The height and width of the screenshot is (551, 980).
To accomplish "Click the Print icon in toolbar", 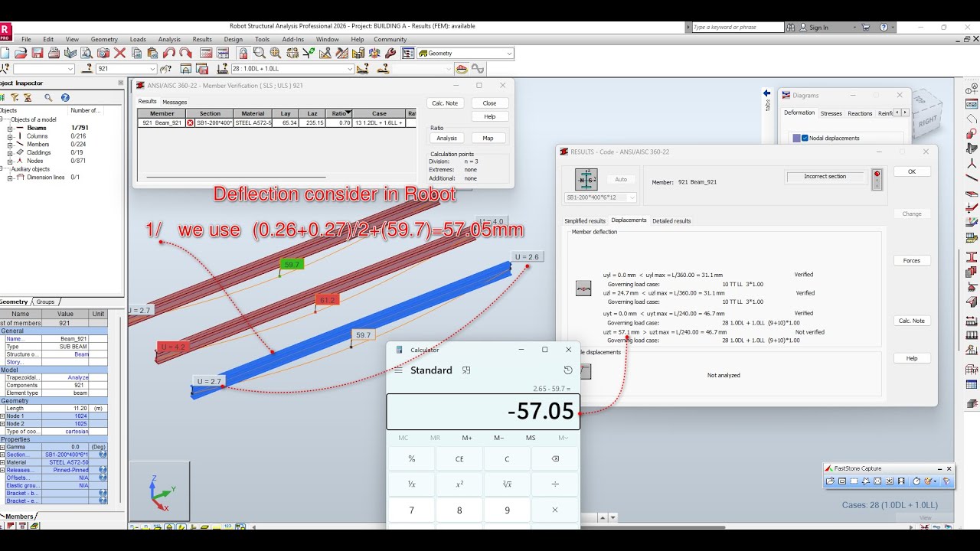I will tap(54, 54).
